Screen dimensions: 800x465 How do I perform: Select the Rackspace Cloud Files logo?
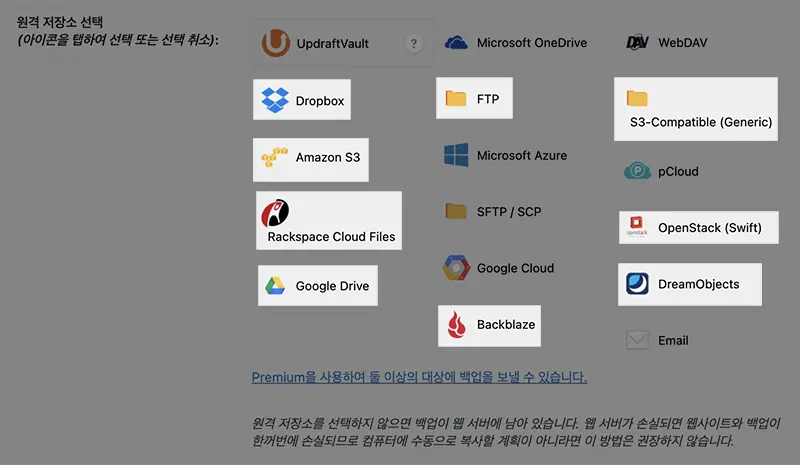276,213
